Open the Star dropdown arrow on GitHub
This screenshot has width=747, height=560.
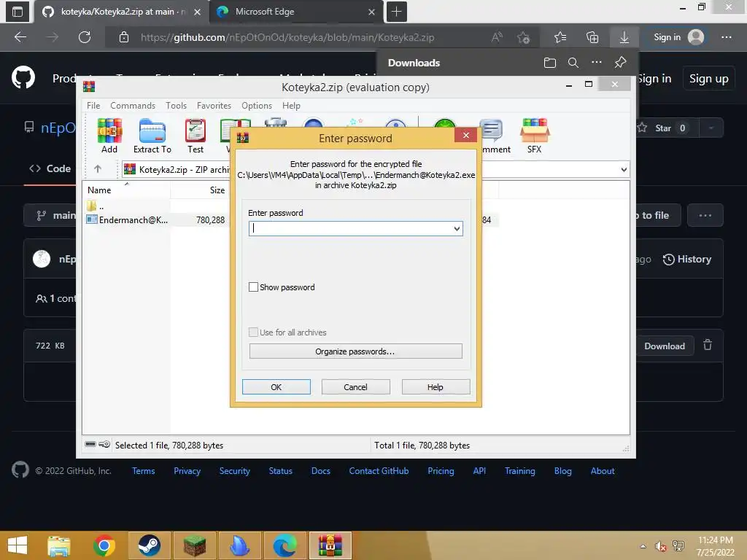point(711,128)
